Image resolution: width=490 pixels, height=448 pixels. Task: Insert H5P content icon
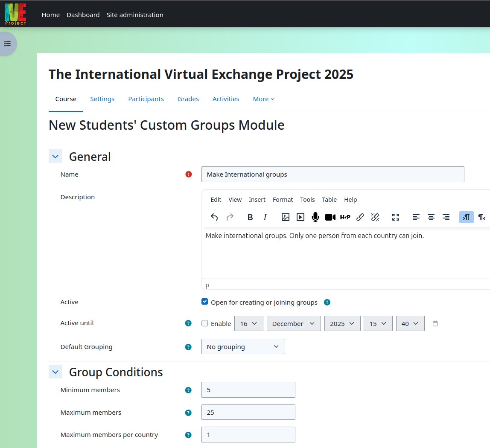345,217
